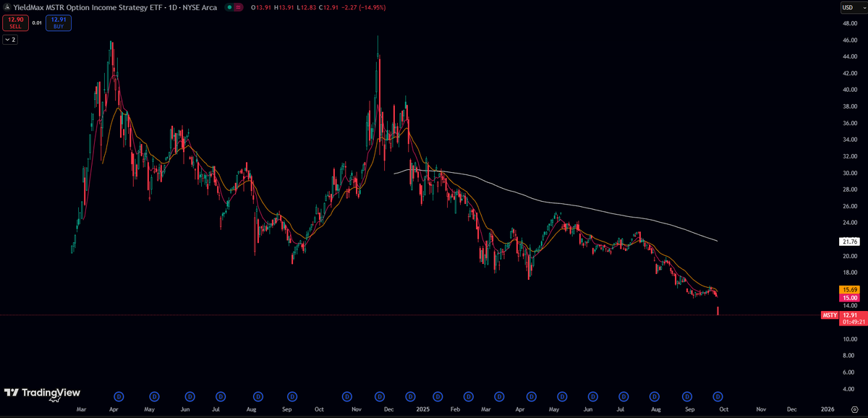Click the dividend marker for Oct 2025
This screenshot has width=868, height=418.
(x=718, y=396)
